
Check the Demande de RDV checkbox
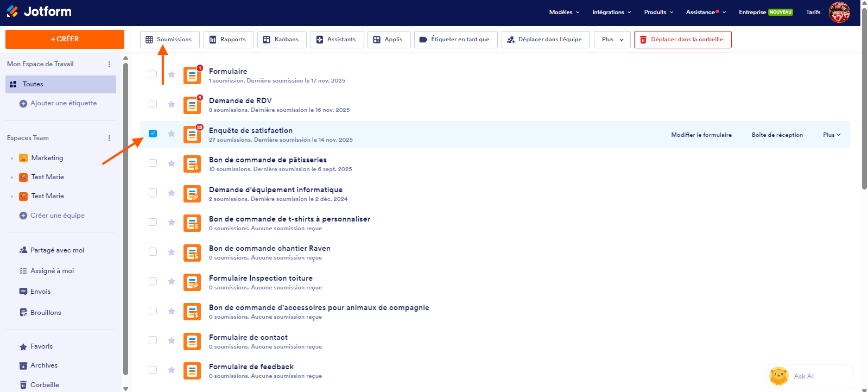(153, 104)
